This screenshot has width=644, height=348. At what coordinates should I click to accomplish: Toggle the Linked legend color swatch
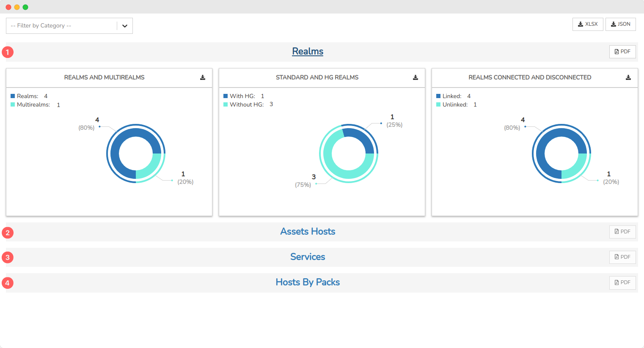click(x=438, y=96)
